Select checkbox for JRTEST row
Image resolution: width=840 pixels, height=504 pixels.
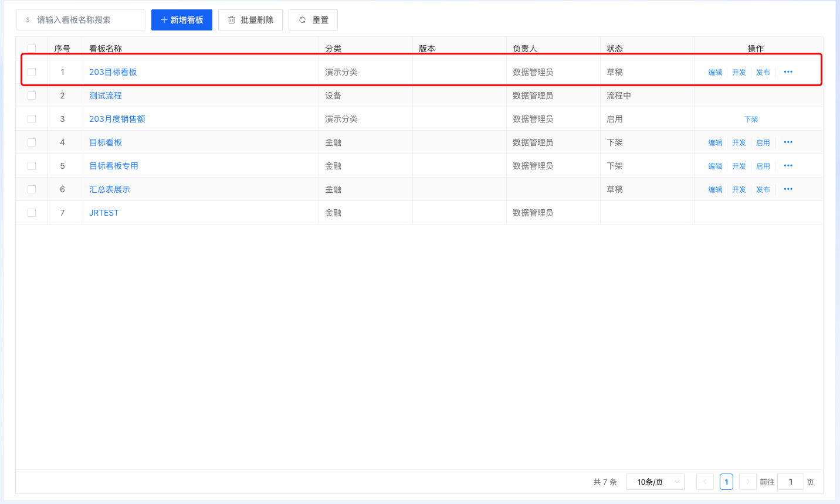[x=32, y=213]
